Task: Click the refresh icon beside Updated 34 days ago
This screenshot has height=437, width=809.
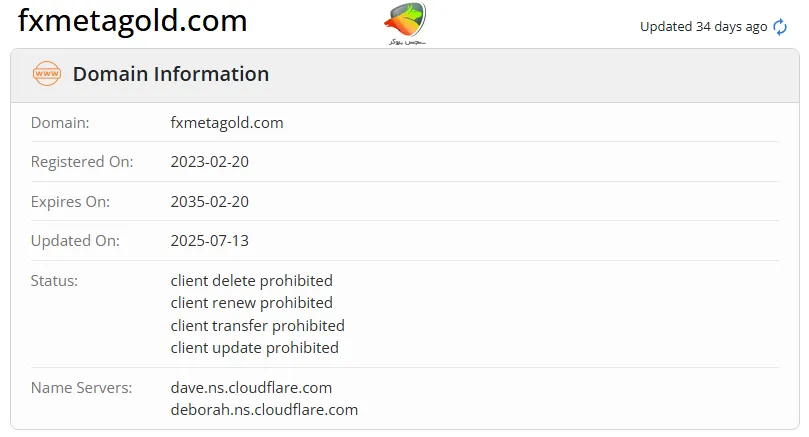Action: [x=780, y=27]
